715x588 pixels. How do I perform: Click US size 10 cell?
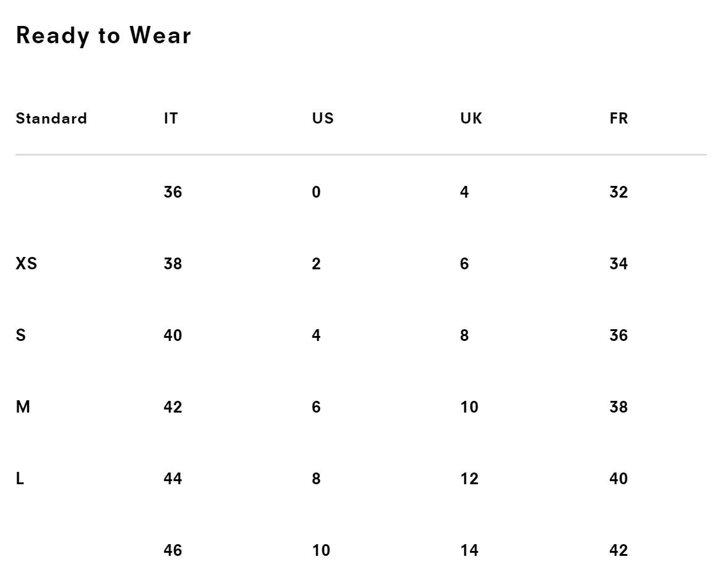pyautogui.click(x=321, y=550)
